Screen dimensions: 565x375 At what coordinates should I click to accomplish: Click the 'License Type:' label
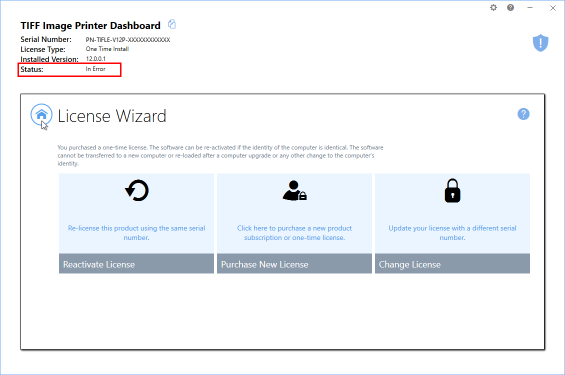coord(43,49)
